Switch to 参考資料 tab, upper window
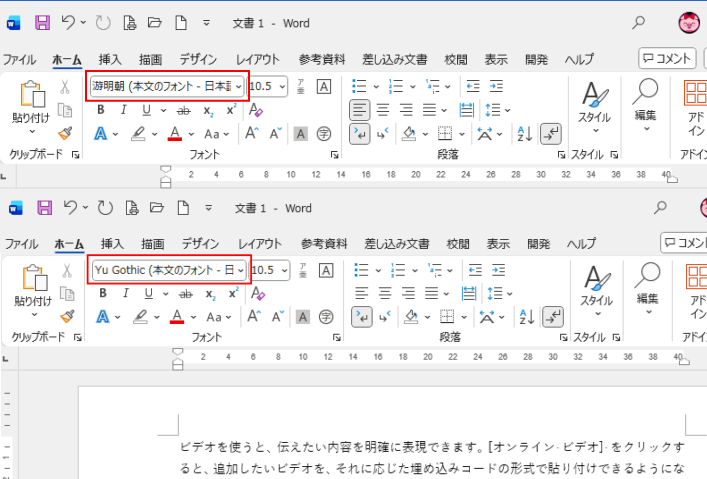Screen dimensions: 707x479 (x=322, y=59)
